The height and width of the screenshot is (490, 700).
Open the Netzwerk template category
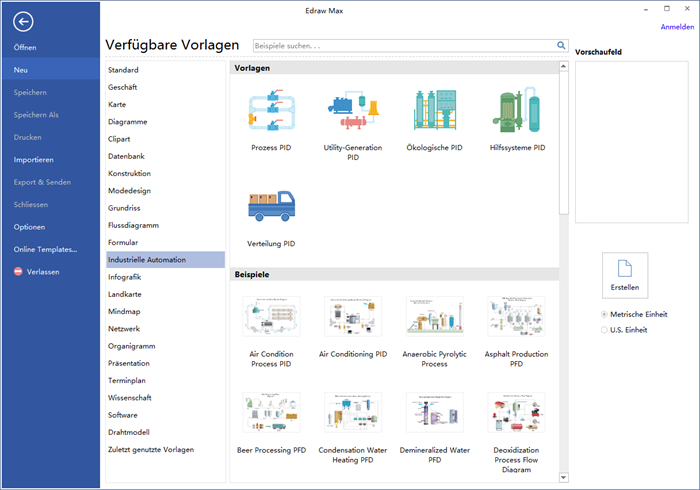[124, 329]
